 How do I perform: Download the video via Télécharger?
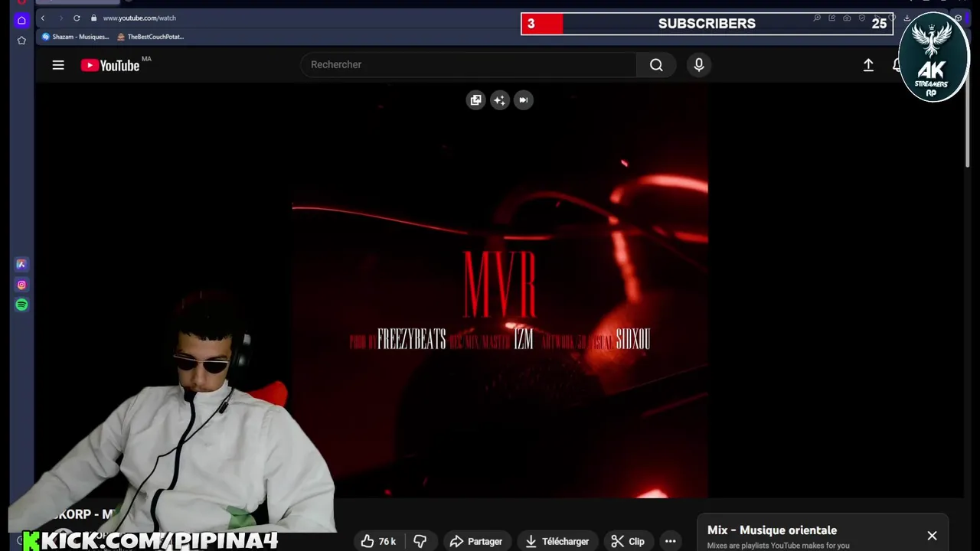pos(557,541)
